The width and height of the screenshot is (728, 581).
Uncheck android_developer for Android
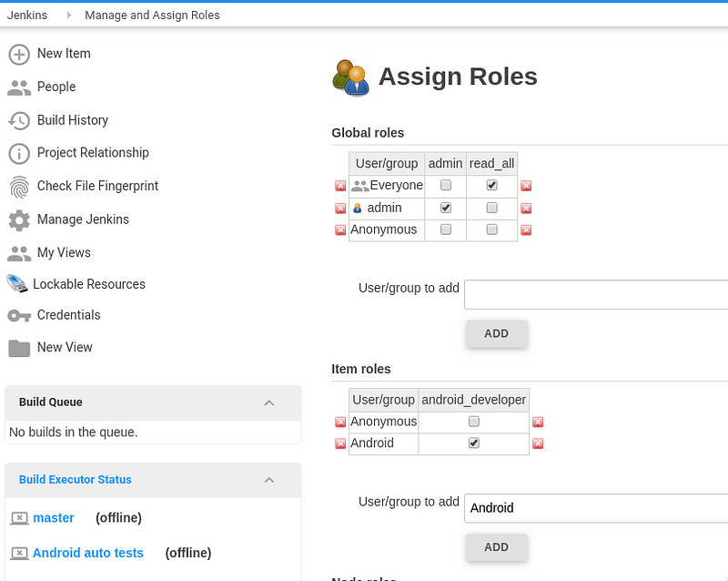473,443
